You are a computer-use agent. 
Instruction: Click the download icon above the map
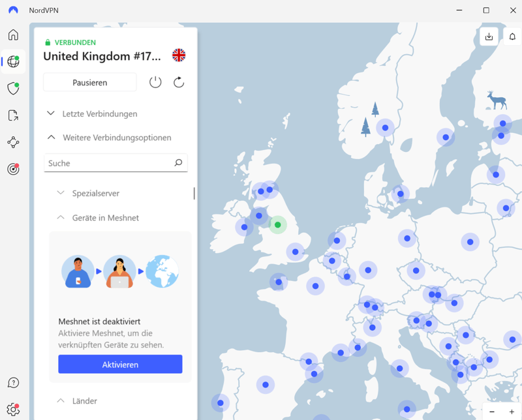(489, 37)
